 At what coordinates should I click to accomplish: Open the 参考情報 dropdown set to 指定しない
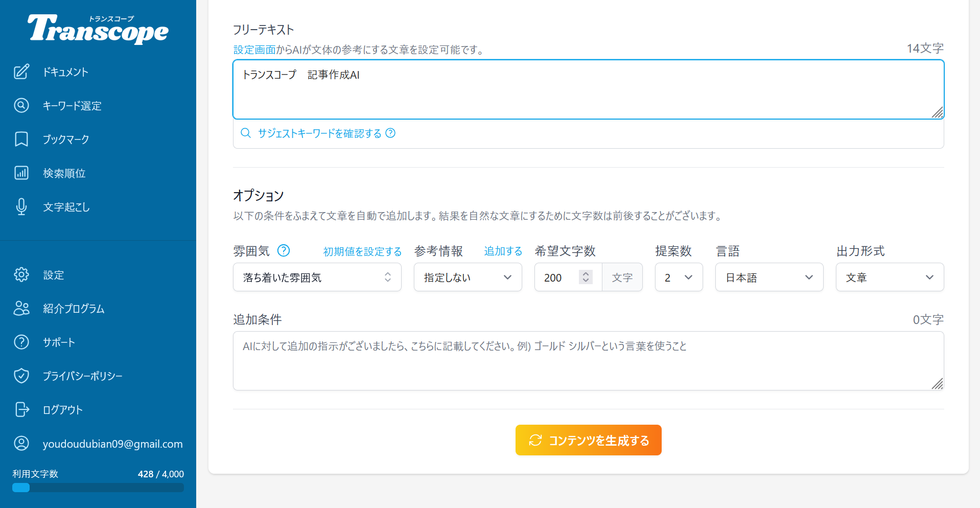pyautogui.click(x=468, y=277)
